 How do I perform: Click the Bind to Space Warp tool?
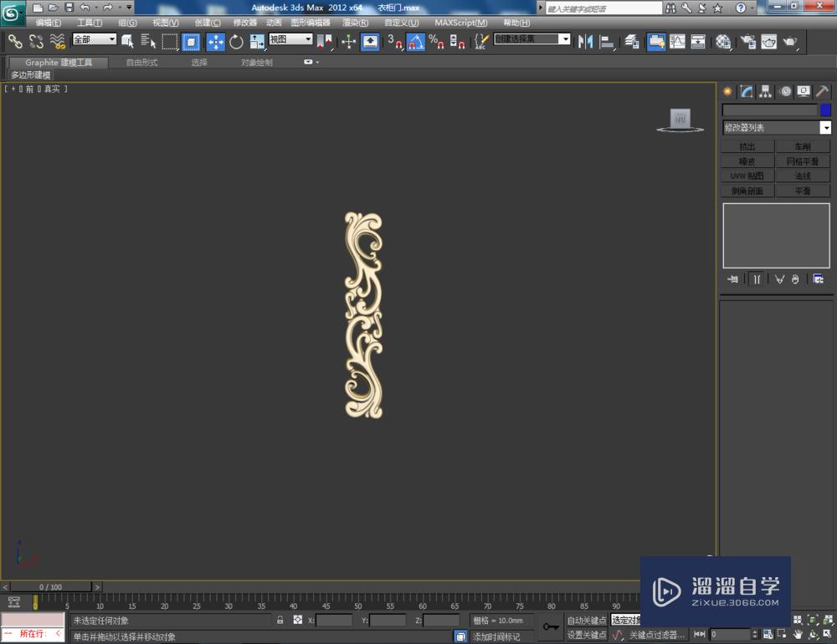coord(57,42)
